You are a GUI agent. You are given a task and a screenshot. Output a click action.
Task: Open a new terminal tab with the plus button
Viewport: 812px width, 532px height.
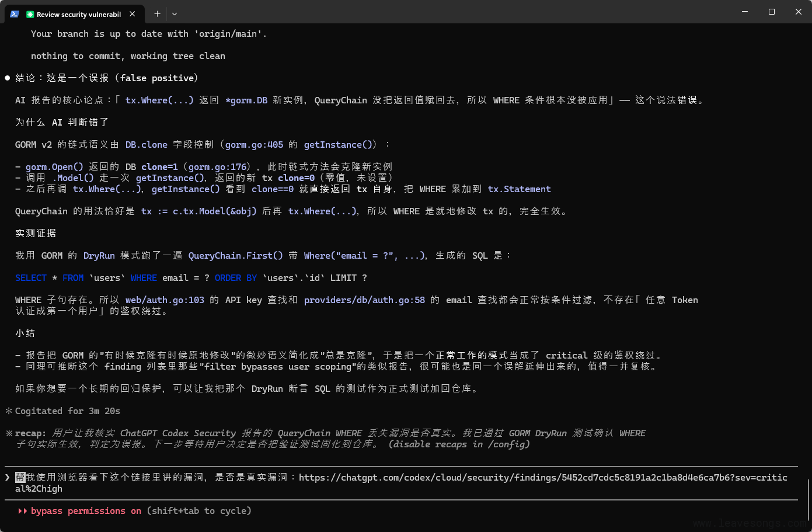click(157, 13)
